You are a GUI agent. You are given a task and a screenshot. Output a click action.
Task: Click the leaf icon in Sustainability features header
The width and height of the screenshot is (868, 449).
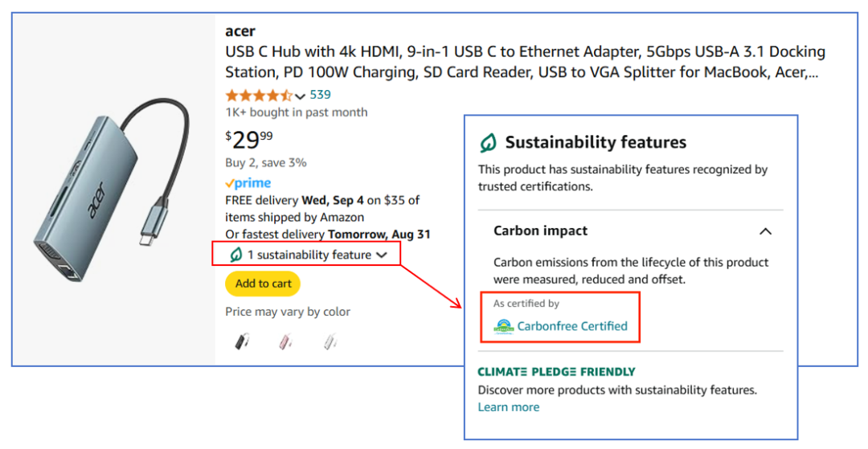click(488, 143)
